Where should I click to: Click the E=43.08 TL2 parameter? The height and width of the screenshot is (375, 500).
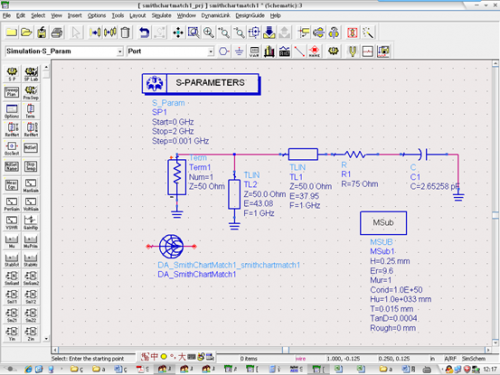point(258,203)
